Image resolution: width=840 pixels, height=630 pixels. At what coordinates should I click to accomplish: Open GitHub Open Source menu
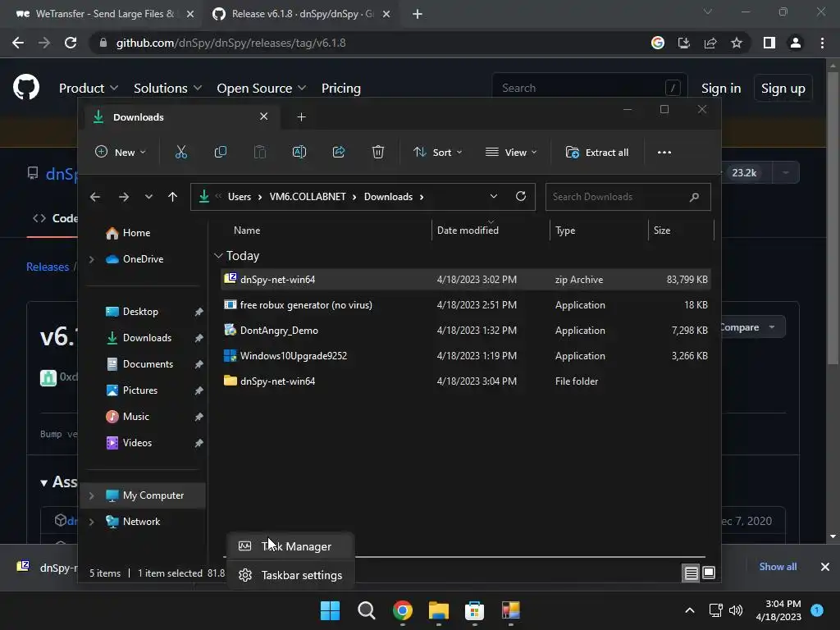click(262, 88)
